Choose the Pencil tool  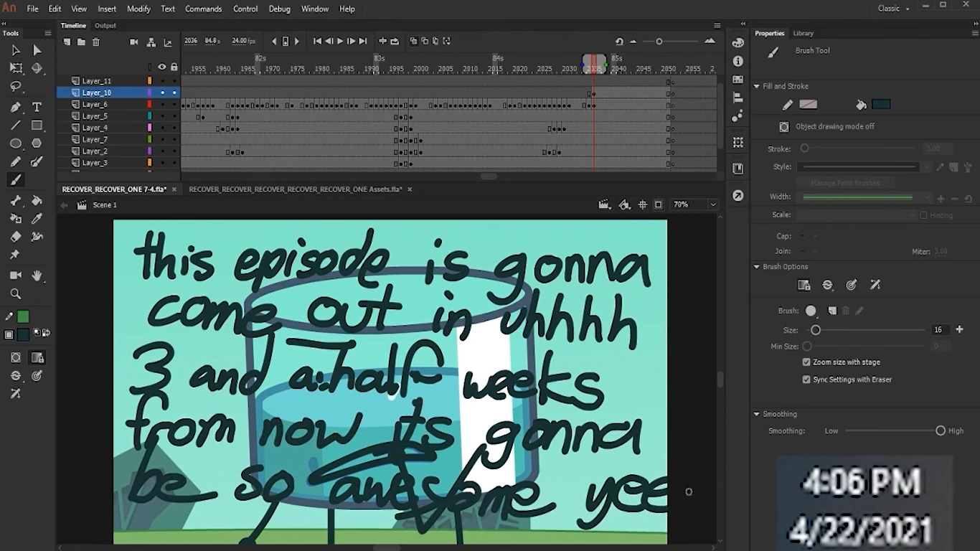pos(15,161)
